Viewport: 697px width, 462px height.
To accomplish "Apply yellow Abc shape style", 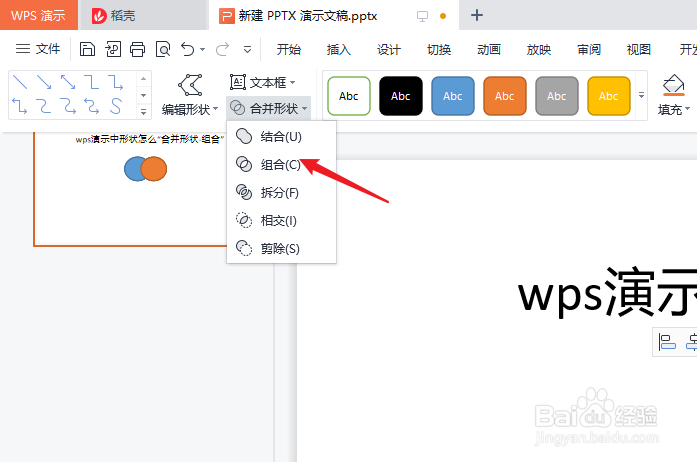I will [609, 96].
